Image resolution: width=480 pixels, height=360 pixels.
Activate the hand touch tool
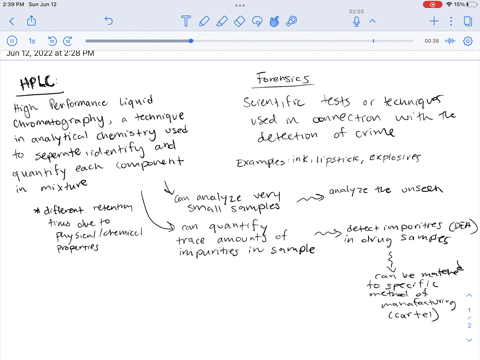click(x=274, y=21)
